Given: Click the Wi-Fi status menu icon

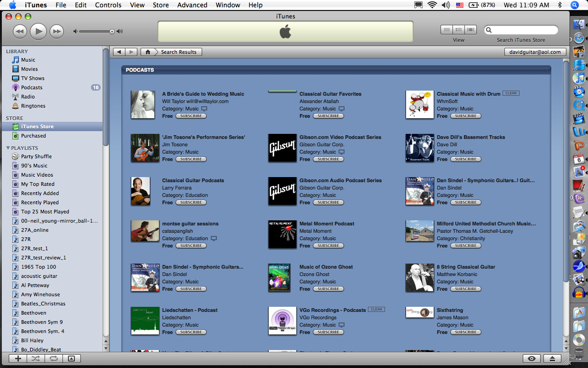Looking at the screenshot, I should click(432, 5).
